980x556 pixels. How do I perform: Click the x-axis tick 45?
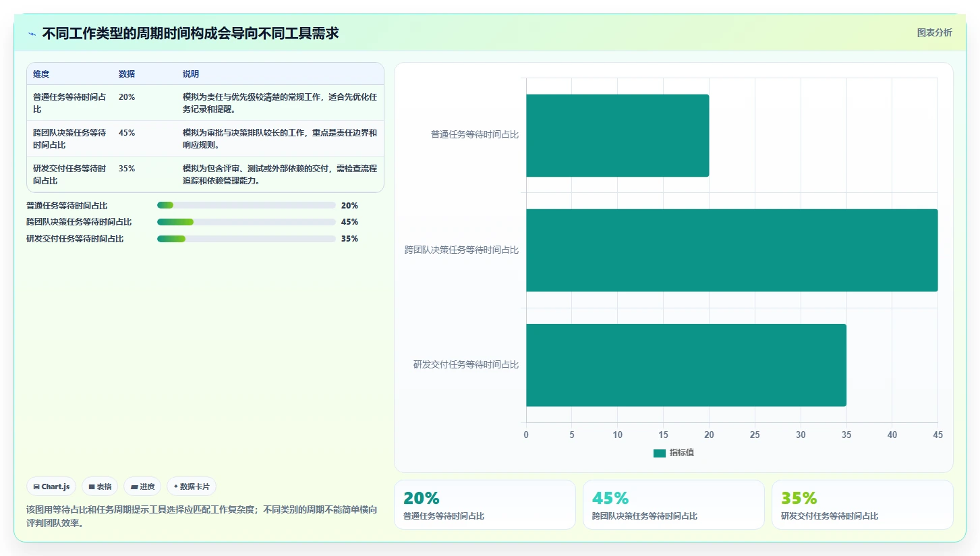(x=938, y=435)
